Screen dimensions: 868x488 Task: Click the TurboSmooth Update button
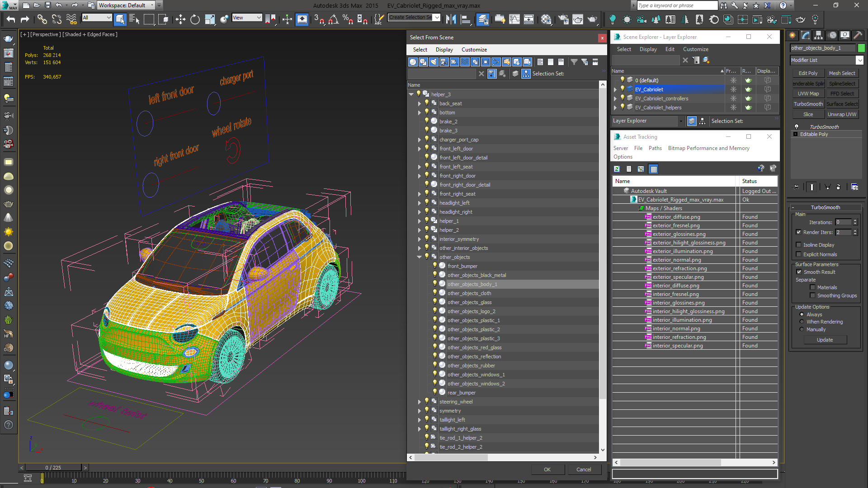click(x=825, y=340)
